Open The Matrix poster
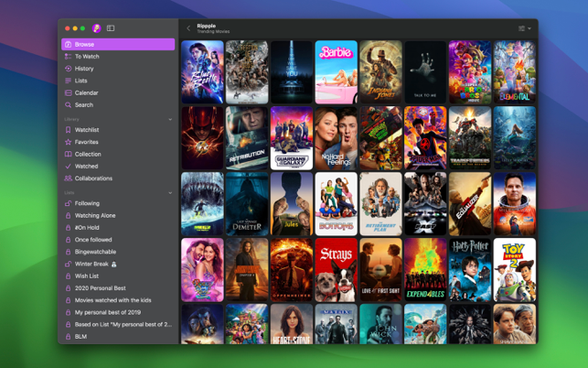Viewport: 588px width, 368px height. [337, 324]
